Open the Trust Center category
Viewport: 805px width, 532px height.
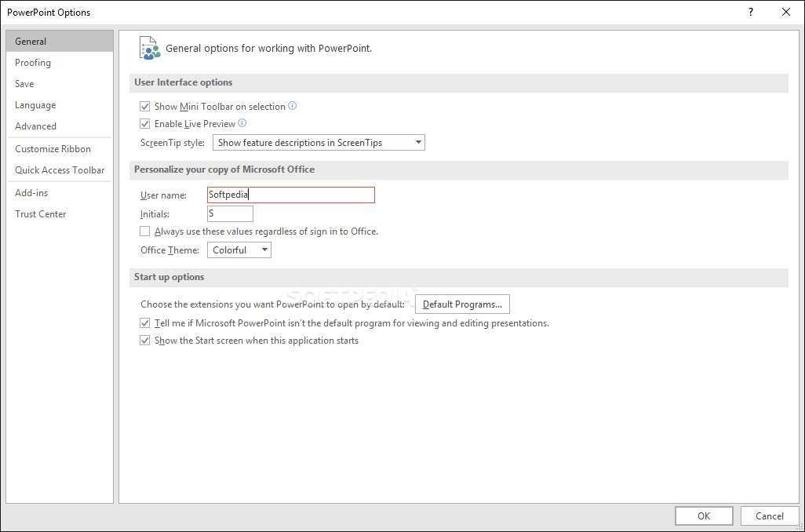coord(60,214)
